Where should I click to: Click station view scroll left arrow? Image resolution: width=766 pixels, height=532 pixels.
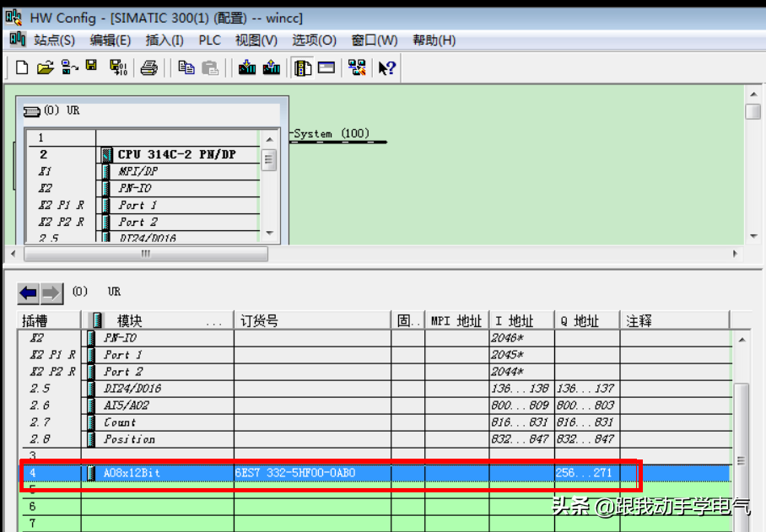pos(13,254)
